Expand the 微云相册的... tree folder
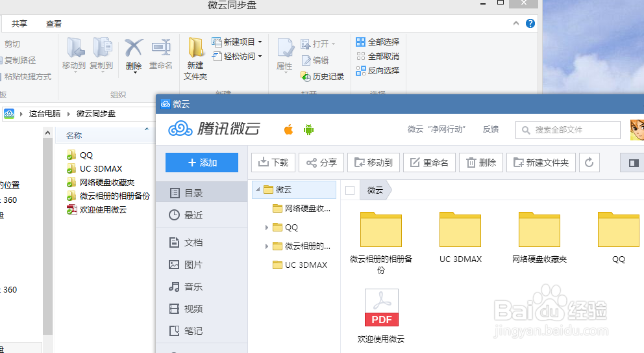 coord(267,246)
